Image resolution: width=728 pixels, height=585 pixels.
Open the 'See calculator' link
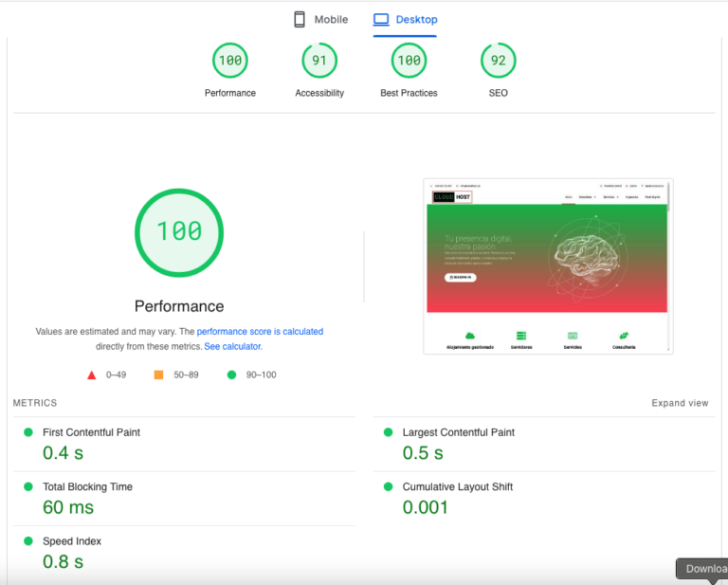(232, 347)
